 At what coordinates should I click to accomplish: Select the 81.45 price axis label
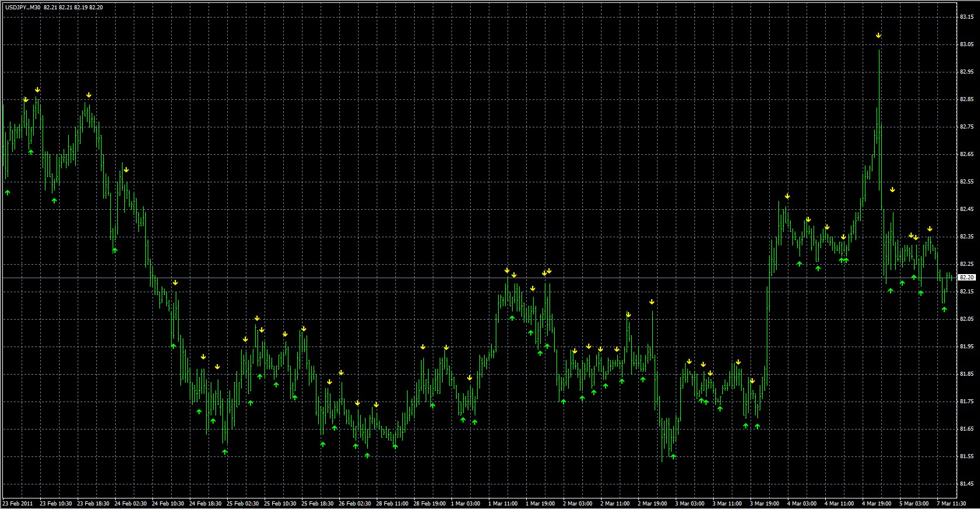[966, 484]
